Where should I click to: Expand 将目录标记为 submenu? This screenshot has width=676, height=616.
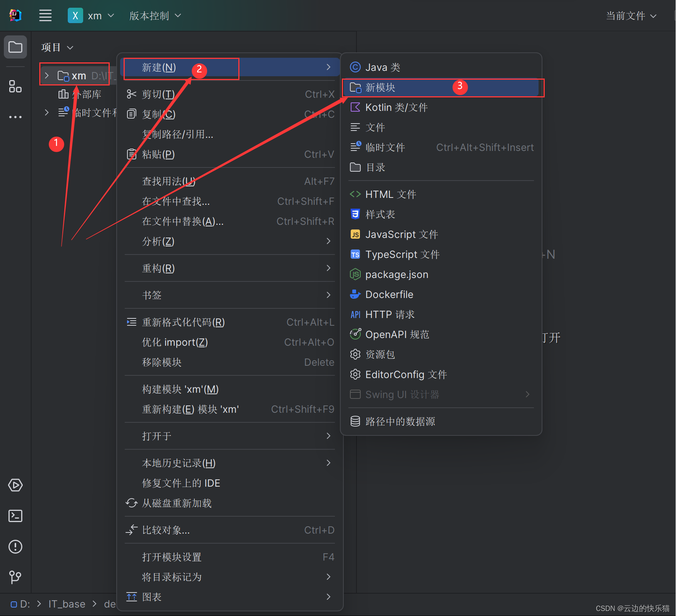coord(230,577)
